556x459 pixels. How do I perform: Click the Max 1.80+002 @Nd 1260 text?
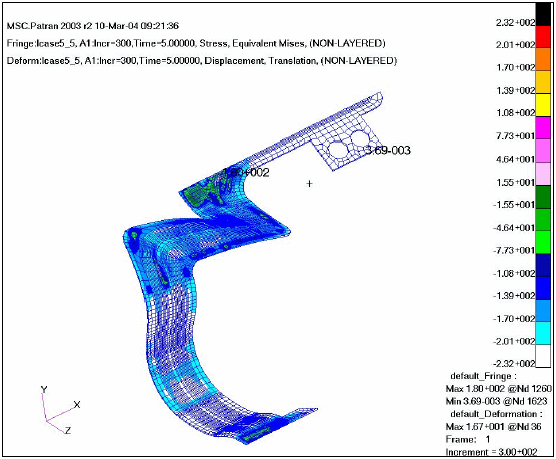[499, 388]
